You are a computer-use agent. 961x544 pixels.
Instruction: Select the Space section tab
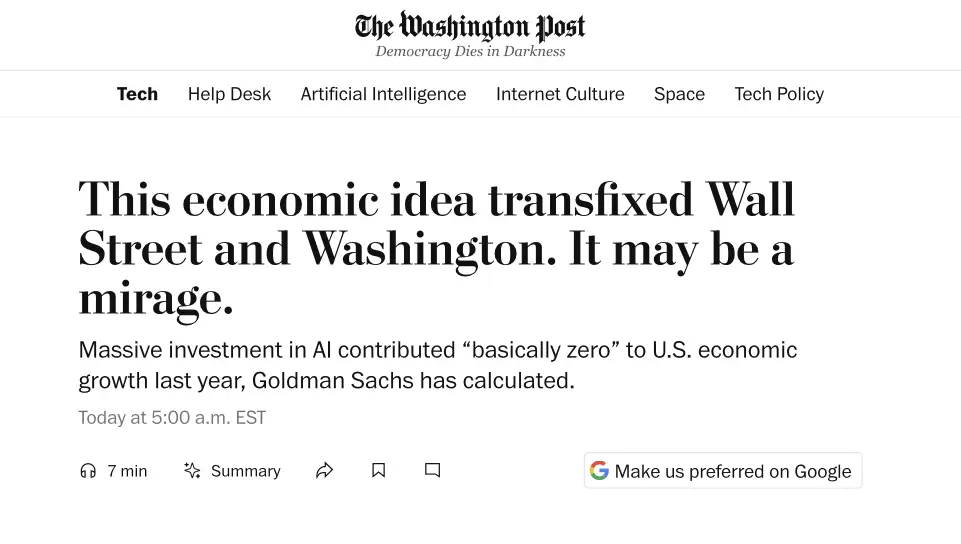[679, 94]
